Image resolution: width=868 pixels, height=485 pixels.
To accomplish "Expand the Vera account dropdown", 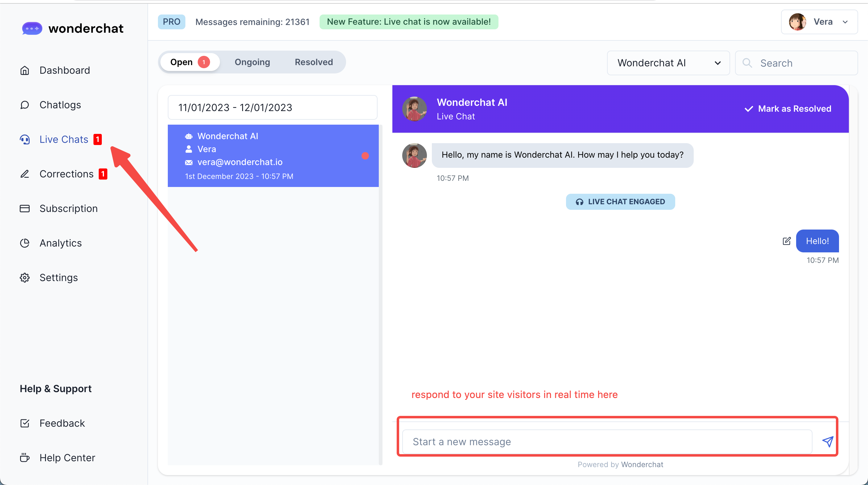I will [819, 22].
